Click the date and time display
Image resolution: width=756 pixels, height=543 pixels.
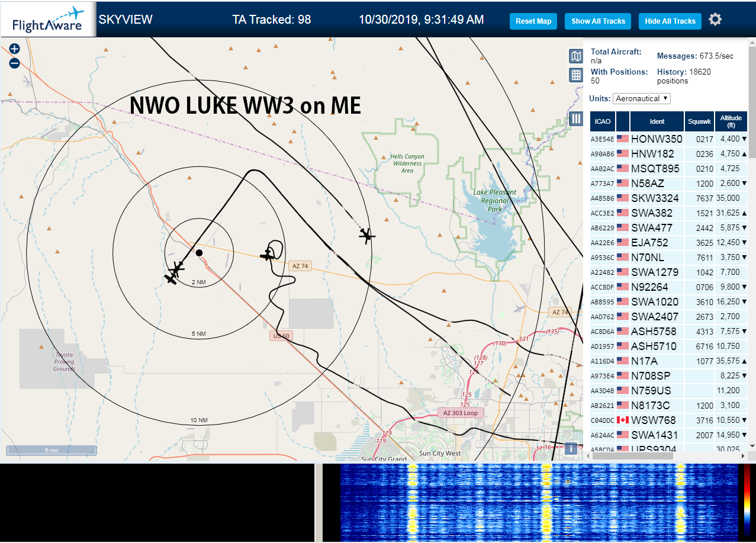pyautogui.click(x=421, y=20)
